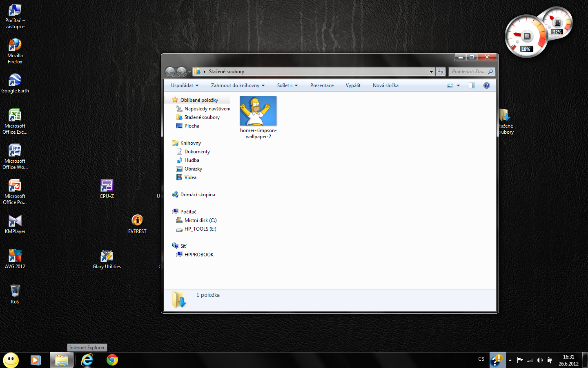Open Internet Explorer from the taskbar
The image size is (588, 368).
[x=87, y=360]
